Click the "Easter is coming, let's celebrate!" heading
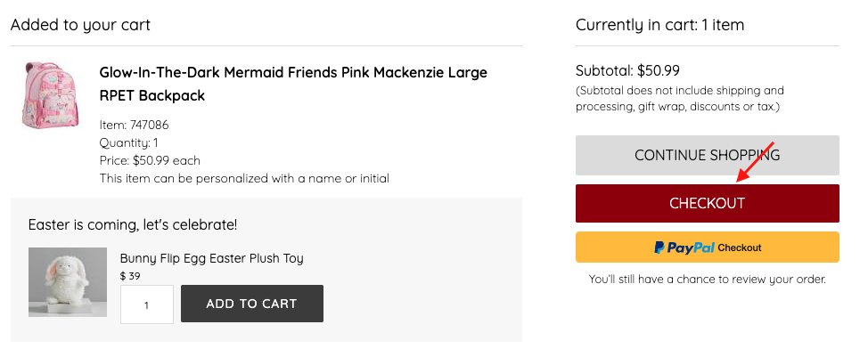The width and height of the screenshot is (868, 357). [x=133, y=224]
